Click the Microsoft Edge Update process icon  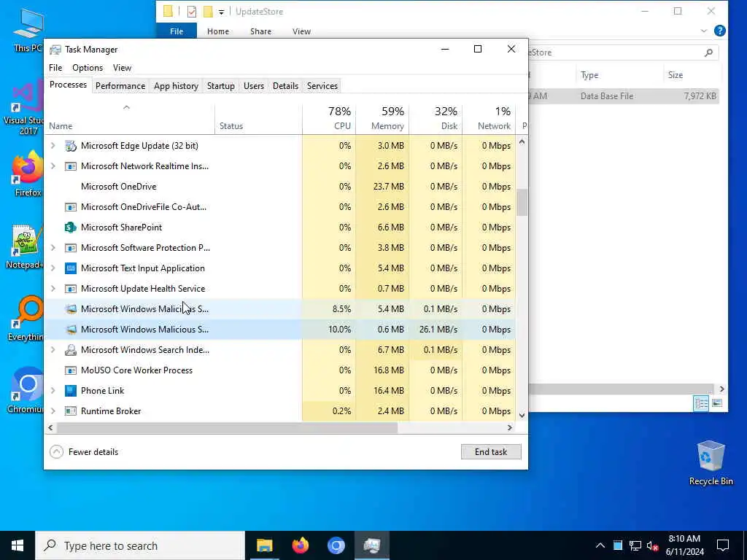click(x=71, y=146)
